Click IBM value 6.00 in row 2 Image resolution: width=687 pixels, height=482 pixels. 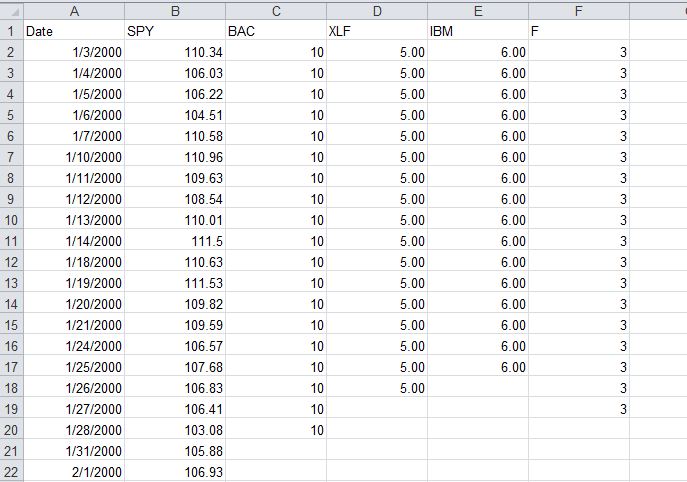pos(478,52)
